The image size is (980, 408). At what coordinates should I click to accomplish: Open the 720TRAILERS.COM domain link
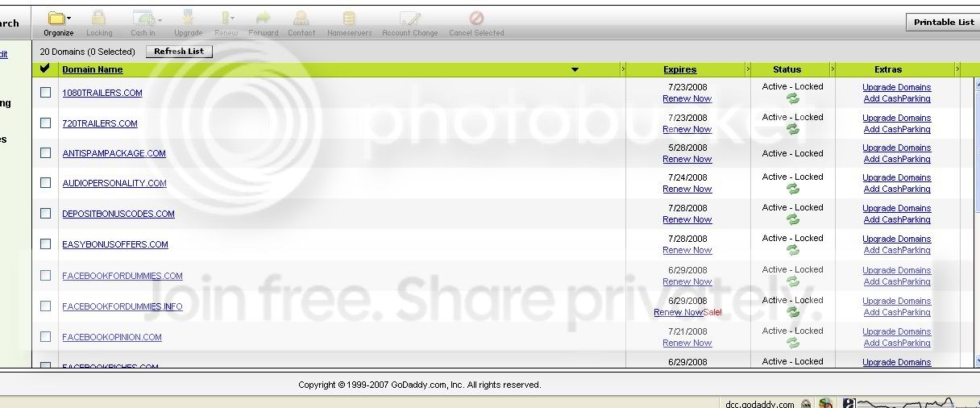tap(100, 123)
